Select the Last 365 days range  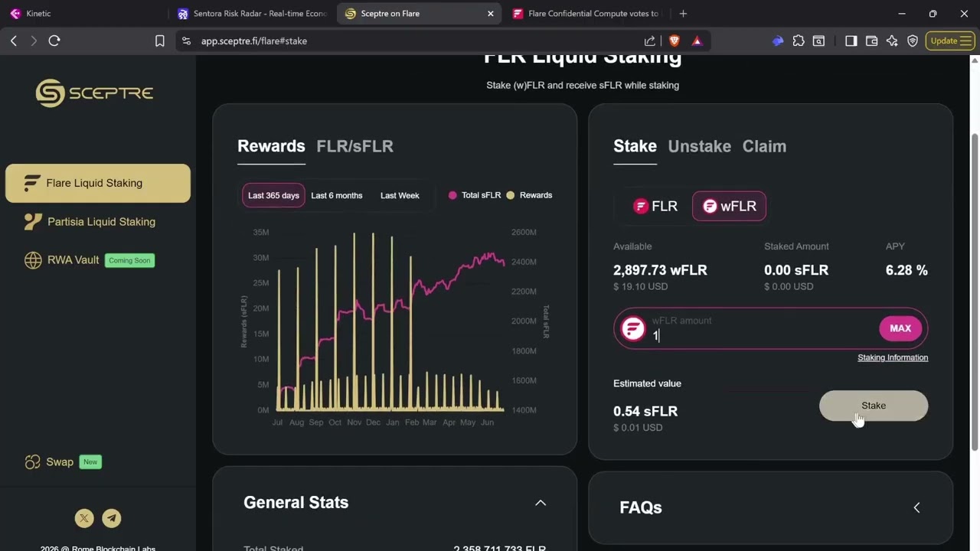tap(273, 195)
